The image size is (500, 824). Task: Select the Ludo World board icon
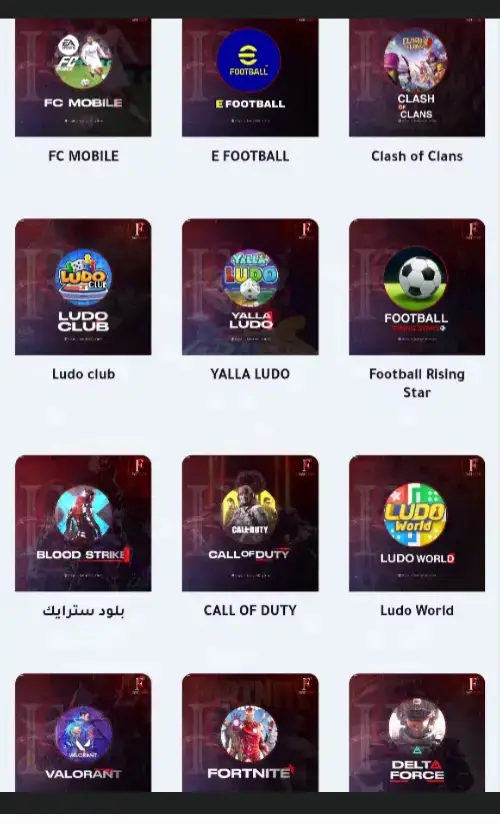click(415, 514)
